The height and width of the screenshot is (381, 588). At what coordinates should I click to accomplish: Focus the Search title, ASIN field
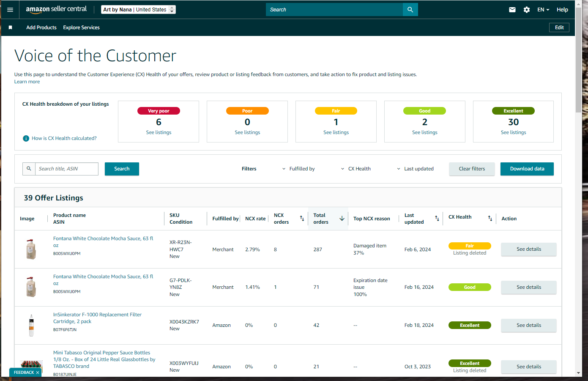(x=66, y=169)
